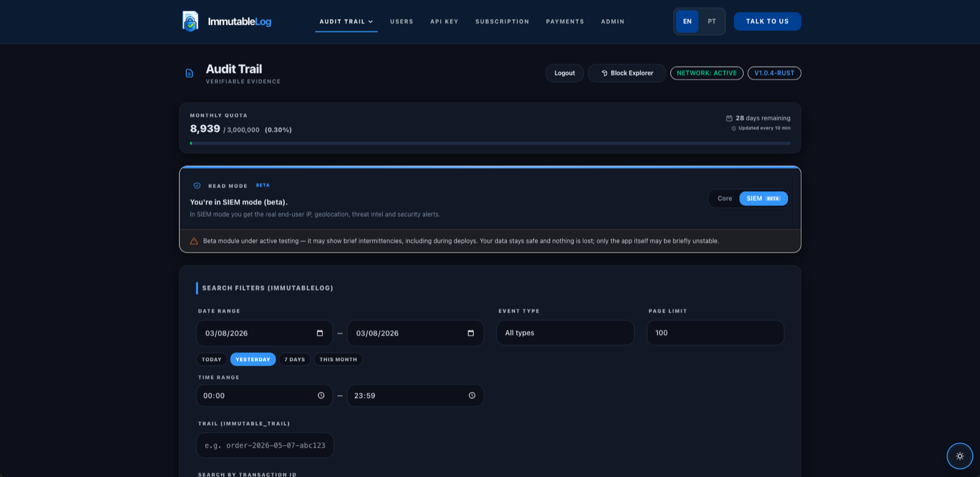Click the Audit Trail document icon

point(189,74)
